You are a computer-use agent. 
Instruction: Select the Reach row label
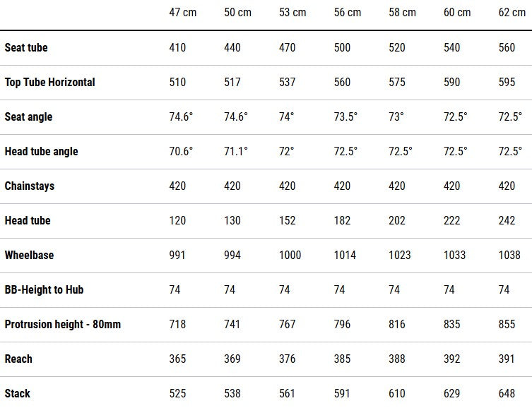click(x=18, y=359)
